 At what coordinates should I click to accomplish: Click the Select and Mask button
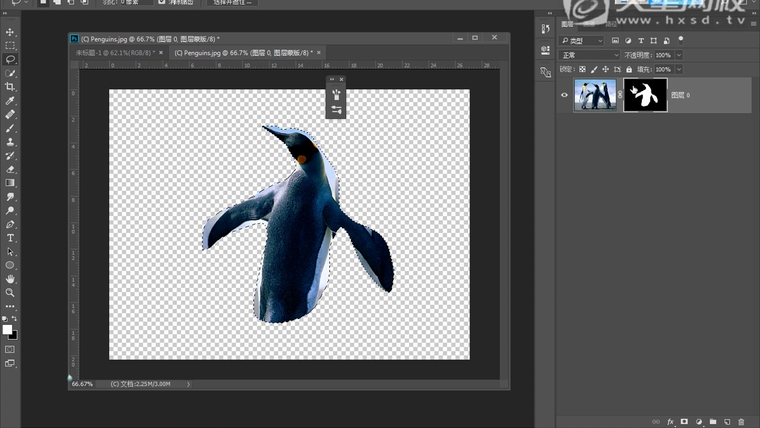(x=233, y=3)
